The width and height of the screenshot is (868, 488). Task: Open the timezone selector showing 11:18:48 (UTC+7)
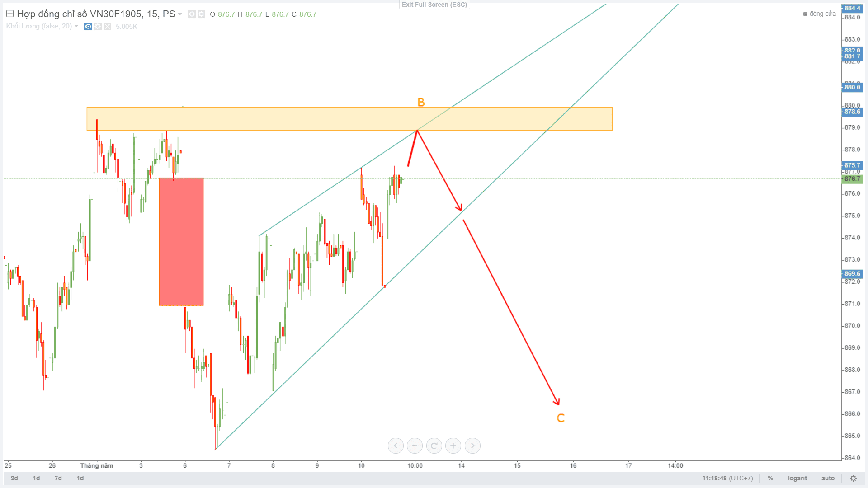727,478
